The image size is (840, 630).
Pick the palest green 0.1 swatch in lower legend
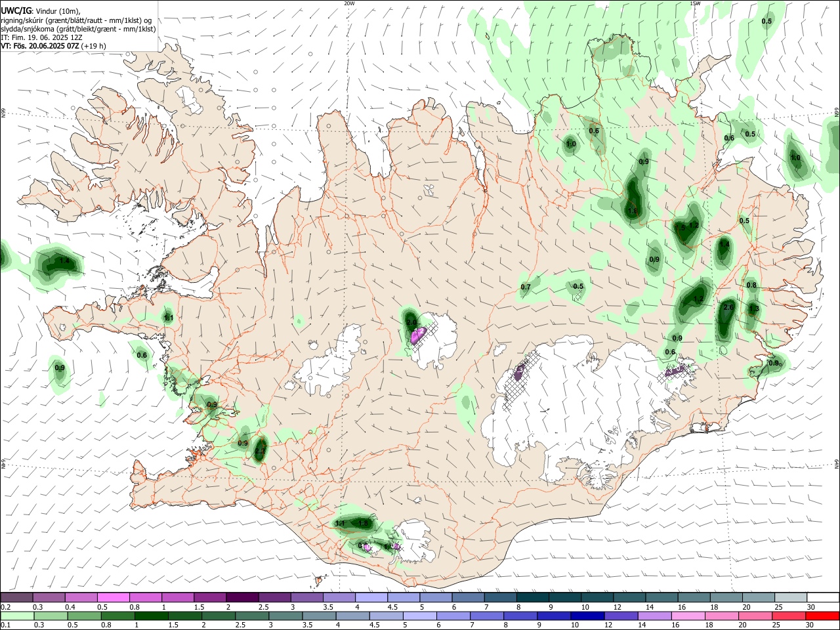pos(16,616)
